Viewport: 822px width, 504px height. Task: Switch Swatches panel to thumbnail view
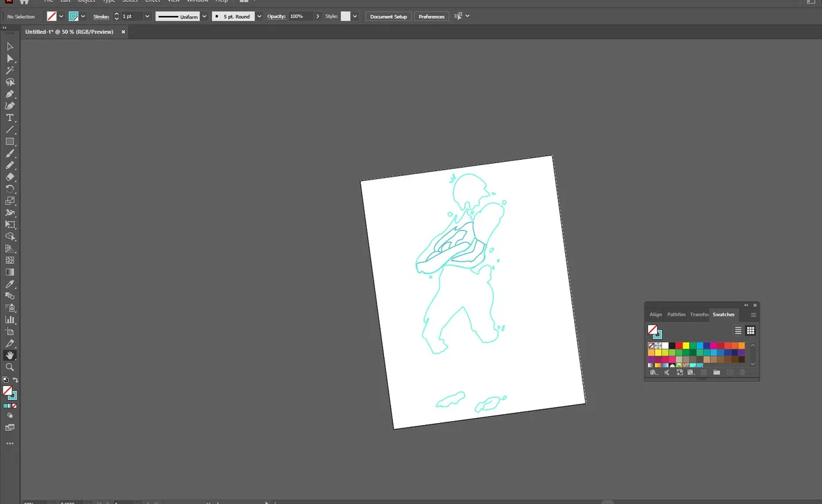click(x=750, y=331)
